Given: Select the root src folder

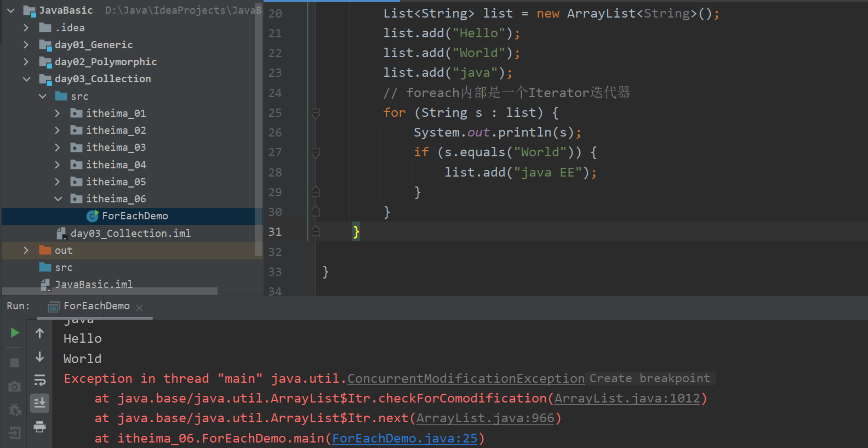Looking at the screenshot, I should coord(64,267).
